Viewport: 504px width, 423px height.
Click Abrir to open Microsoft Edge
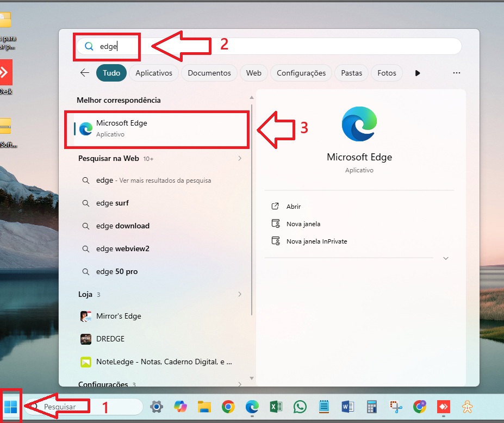click(x=293, y=207)
